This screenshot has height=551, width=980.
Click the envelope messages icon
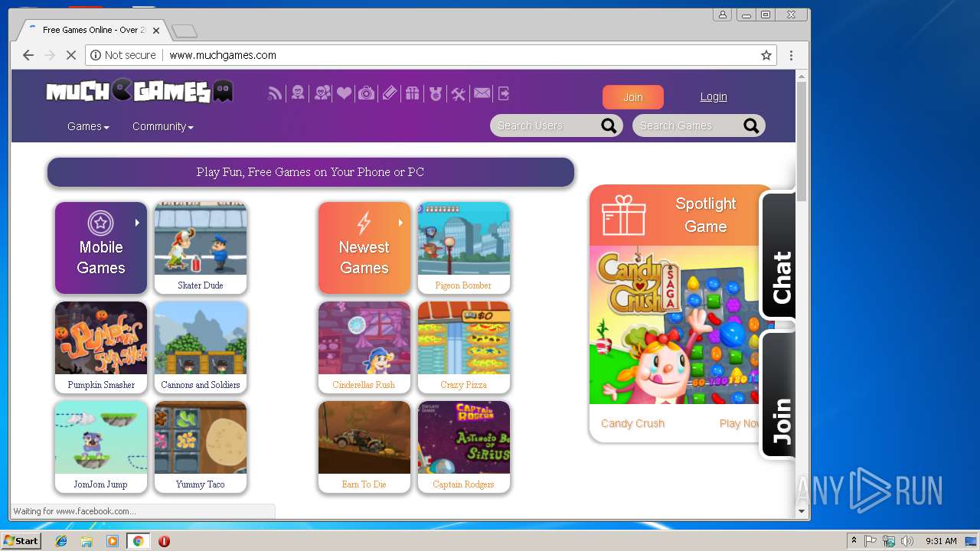[482, 93]
